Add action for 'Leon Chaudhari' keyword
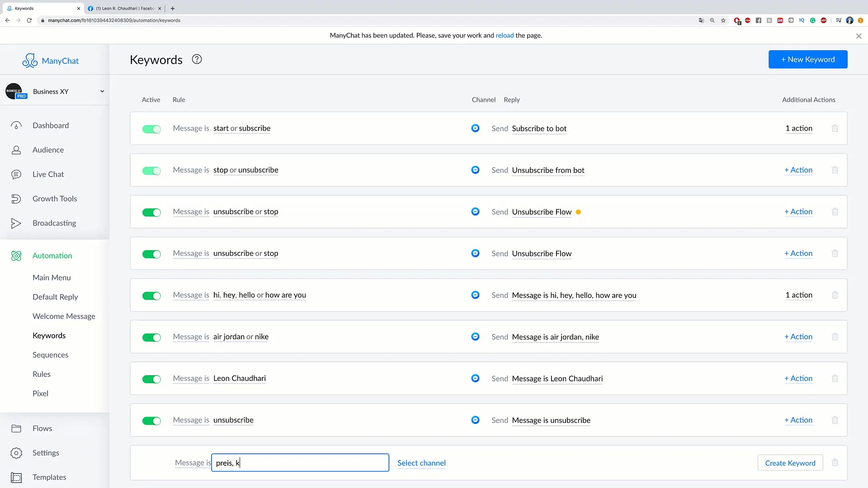 point(798,378)
